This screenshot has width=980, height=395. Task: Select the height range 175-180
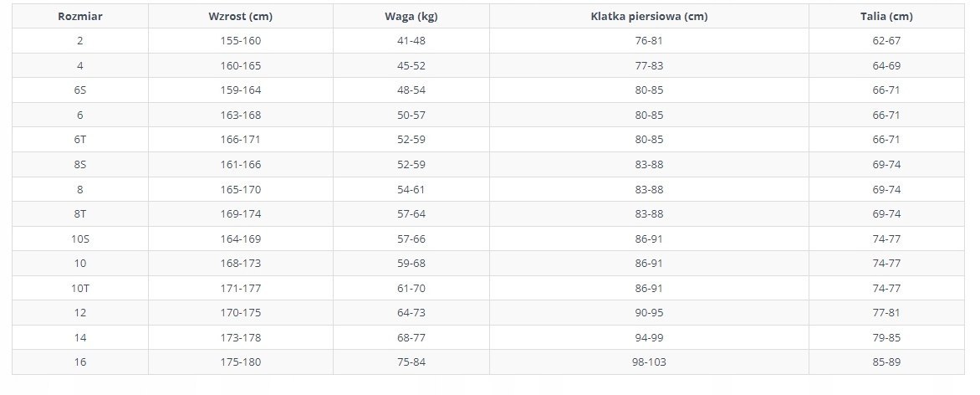coord(241,362)
